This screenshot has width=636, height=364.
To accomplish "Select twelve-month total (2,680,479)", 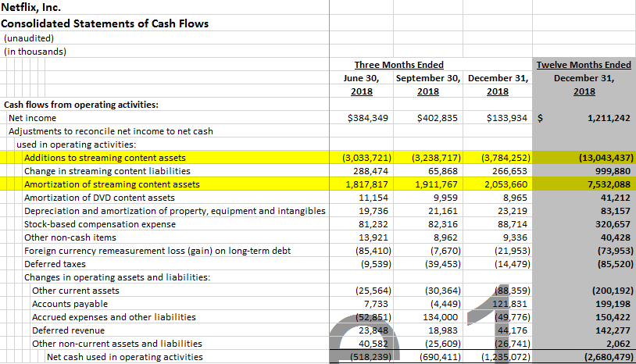I will coord(609,357).
